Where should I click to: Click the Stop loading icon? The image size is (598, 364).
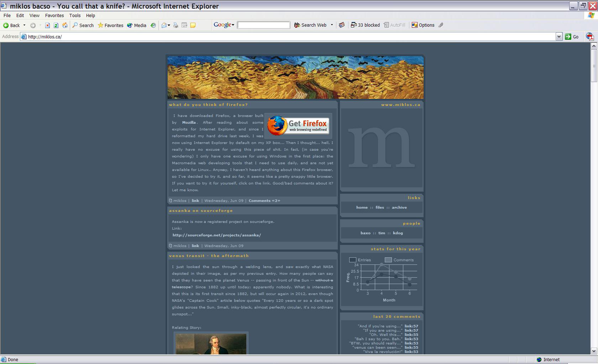pos(47,25)
